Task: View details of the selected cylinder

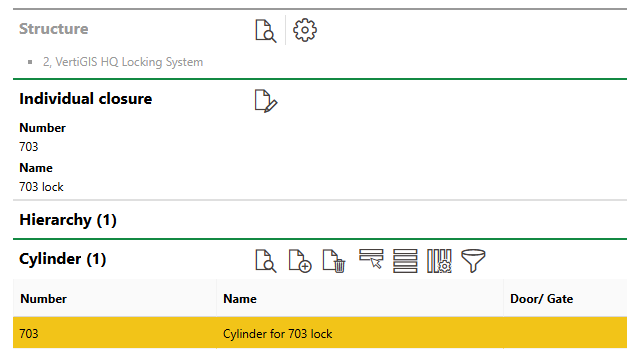Action: (x=266, y=261)
